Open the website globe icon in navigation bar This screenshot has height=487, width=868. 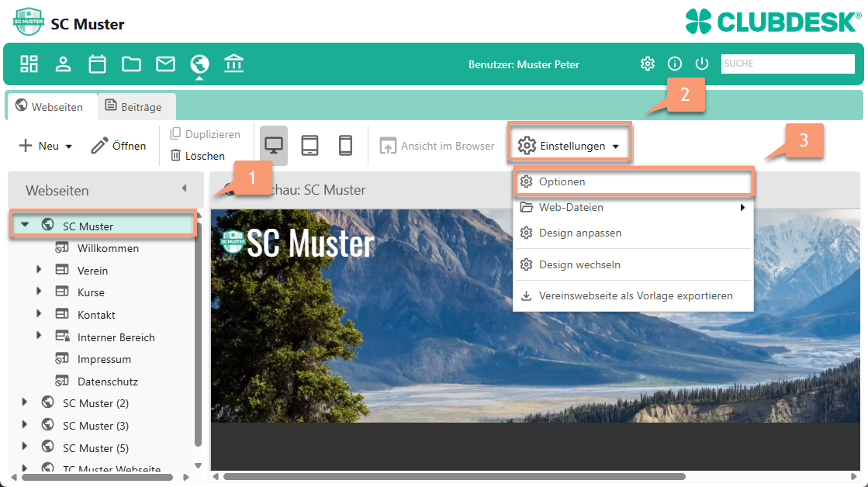pyautogui.click(x=199, y=64)
